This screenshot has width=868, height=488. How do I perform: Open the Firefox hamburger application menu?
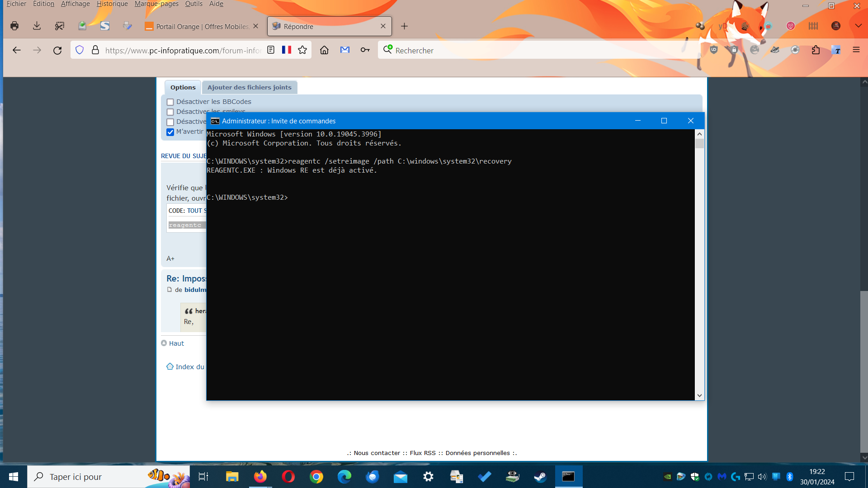856,50
